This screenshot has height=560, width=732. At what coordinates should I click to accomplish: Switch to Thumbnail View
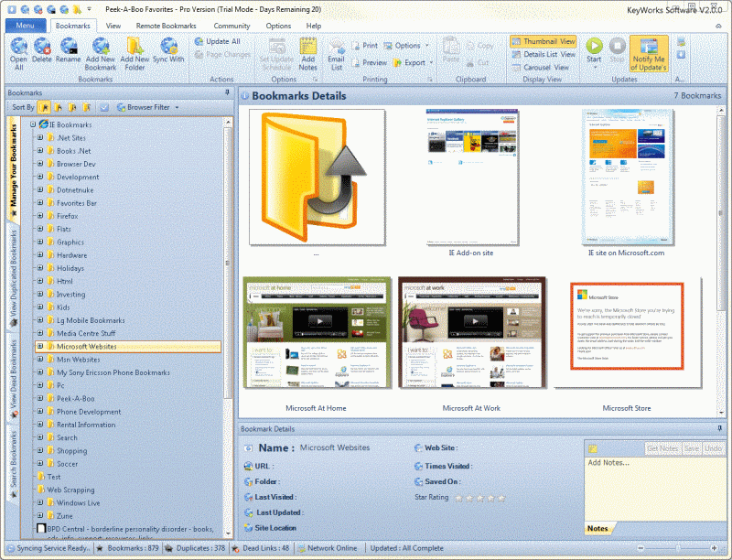coord(544,41)
